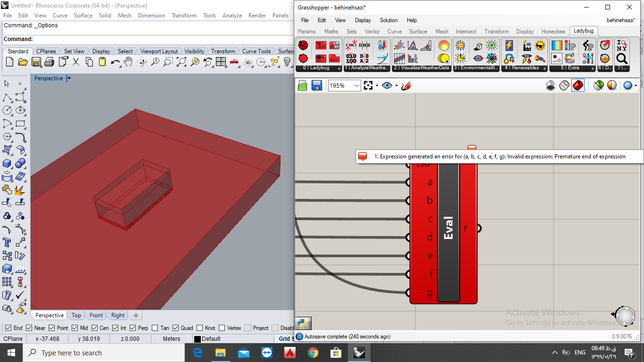Open the Solution menu in Grasshopper
The width and height of the screenshot is (644, 362).
[389, 20]
